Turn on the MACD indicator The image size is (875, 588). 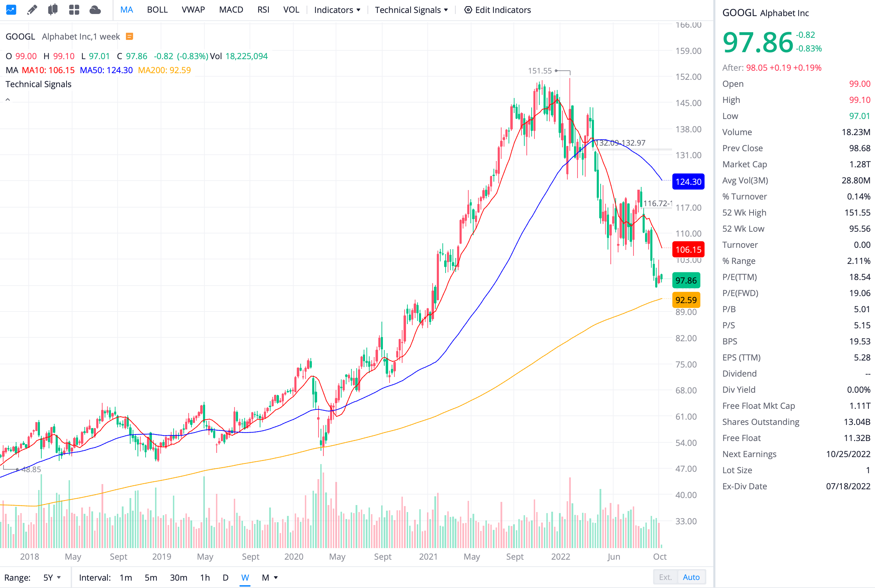click(x=231, y=10)
